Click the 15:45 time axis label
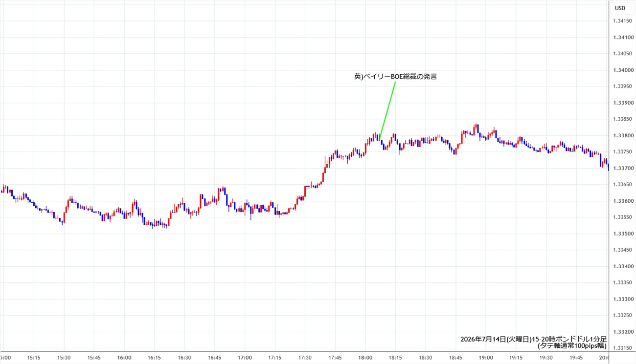Screen dimensions: 636x364 94,358
